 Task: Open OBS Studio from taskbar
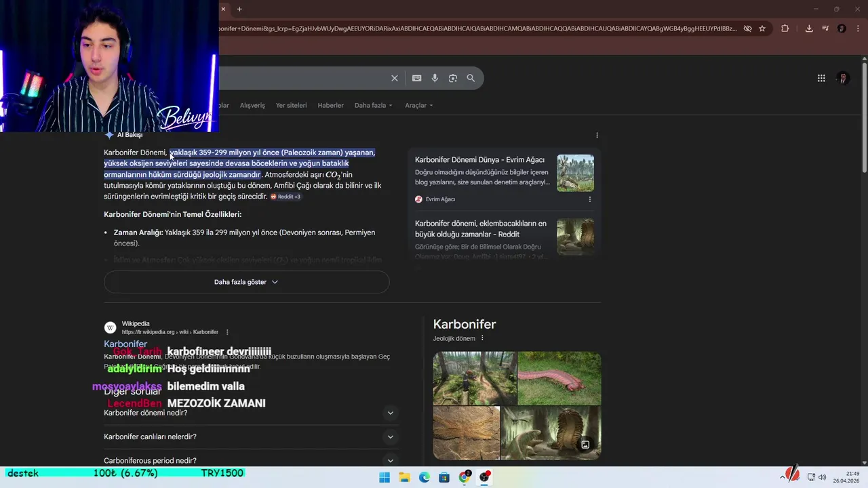[484, 477]
